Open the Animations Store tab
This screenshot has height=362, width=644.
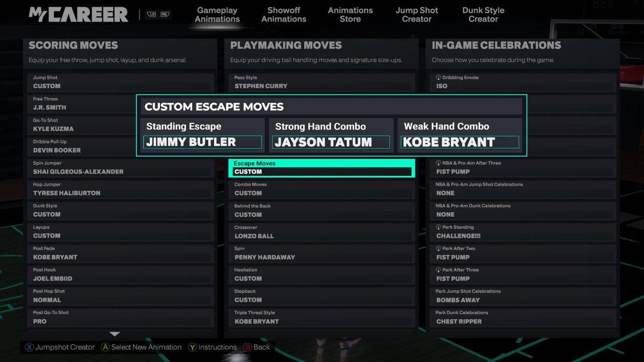click(350, 14)
